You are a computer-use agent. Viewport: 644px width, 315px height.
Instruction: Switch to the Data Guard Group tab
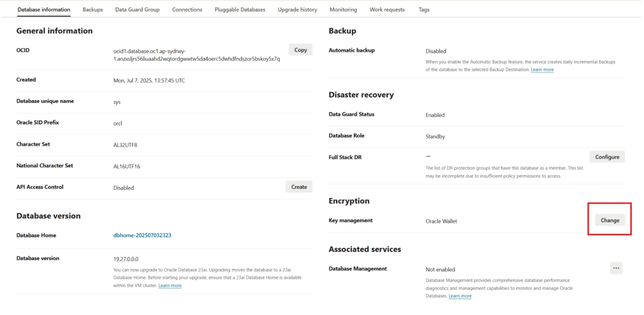pyautogui.click(x=137, y=10)
